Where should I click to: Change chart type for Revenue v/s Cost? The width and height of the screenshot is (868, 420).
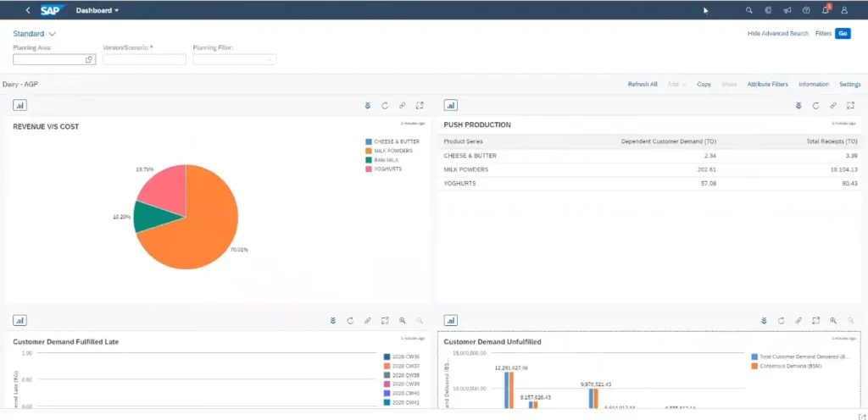pyautogui.click(x=19, y=105)
